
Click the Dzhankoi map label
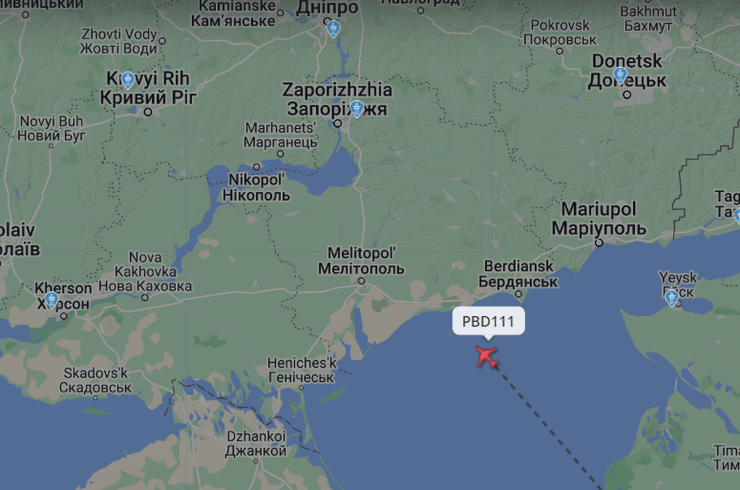[x=256, y=443]
